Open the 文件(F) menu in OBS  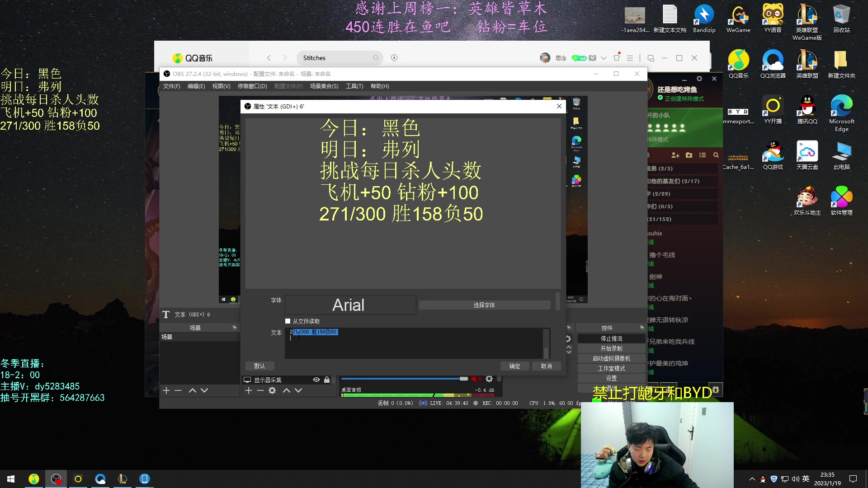pyautogui.click(x=171, y=86)
